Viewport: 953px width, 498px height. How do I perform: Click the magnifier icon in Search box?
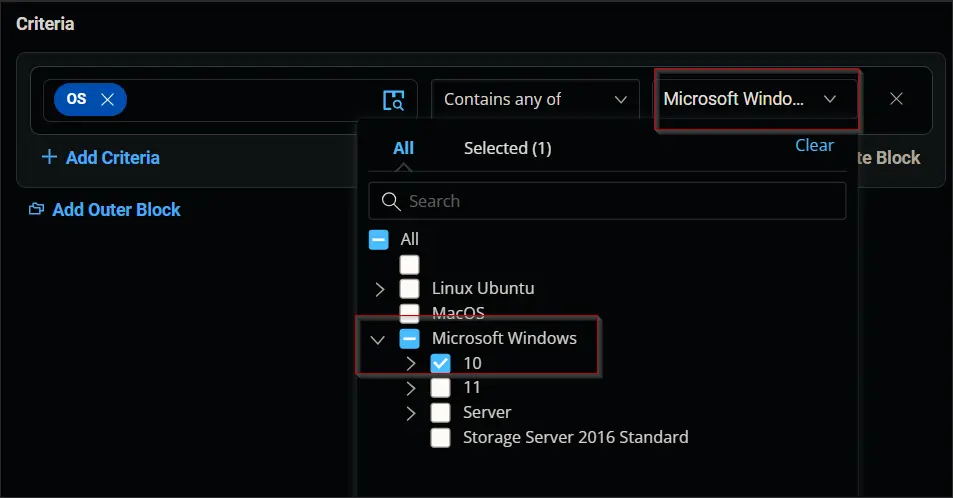[391, 201]
